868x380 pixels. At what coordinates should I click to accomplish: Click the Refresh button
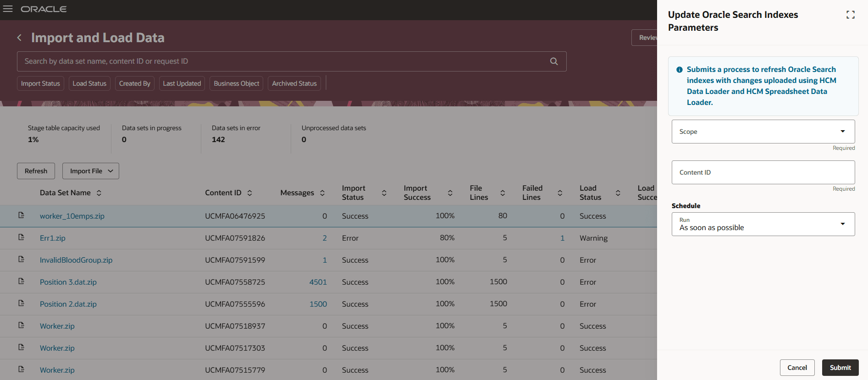(x=36, y=171)
